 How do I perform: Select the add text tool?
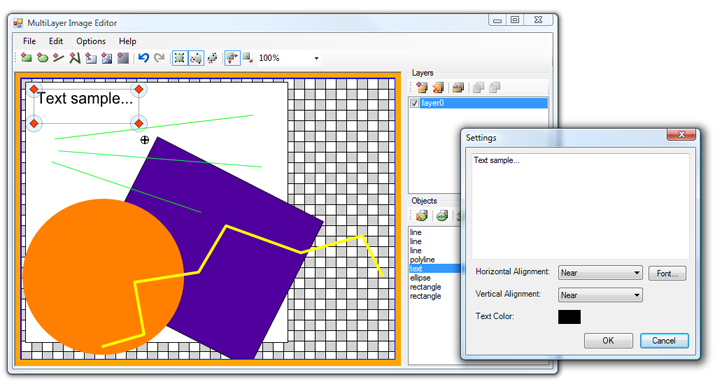(x=91, y=58)
